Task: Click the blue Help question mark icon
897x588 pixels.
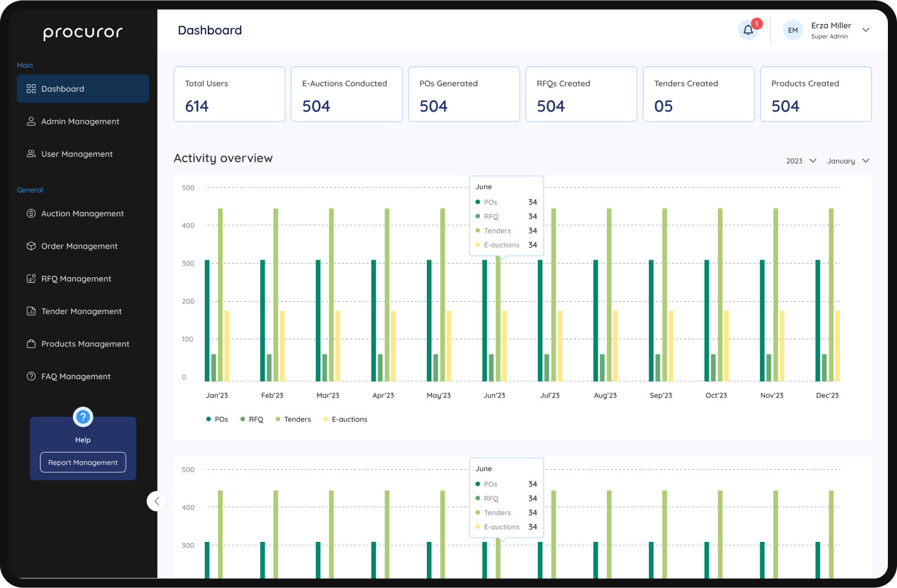Action: coord(83,417)
